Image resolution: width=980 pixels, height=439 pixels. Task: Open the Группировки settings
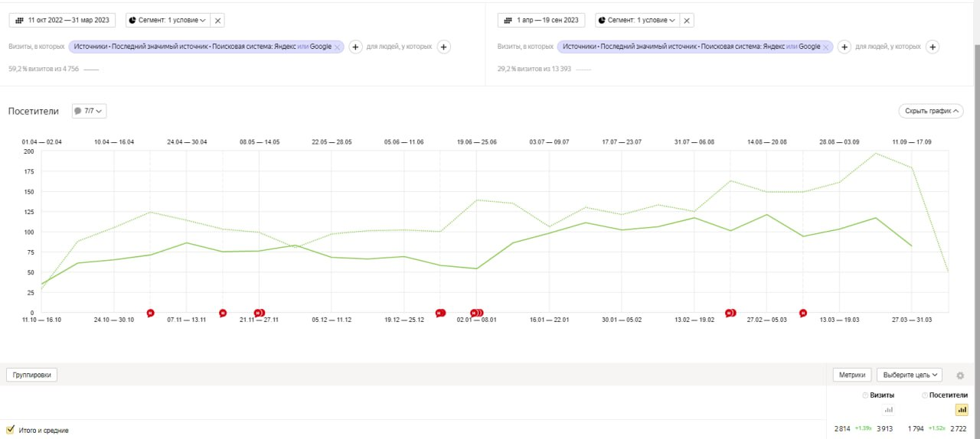pos(32,375)
